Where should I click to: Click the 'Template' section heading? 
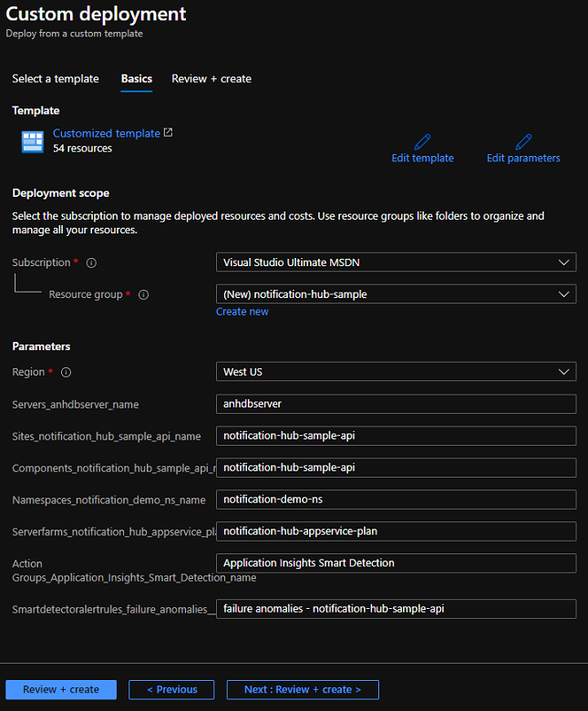point(36,110)
